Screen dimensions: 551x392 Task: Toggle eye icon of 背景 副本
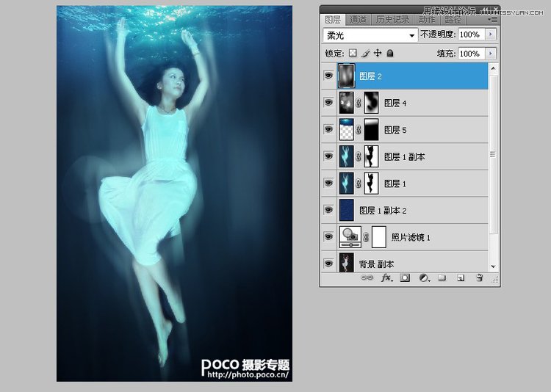[328, 263]
